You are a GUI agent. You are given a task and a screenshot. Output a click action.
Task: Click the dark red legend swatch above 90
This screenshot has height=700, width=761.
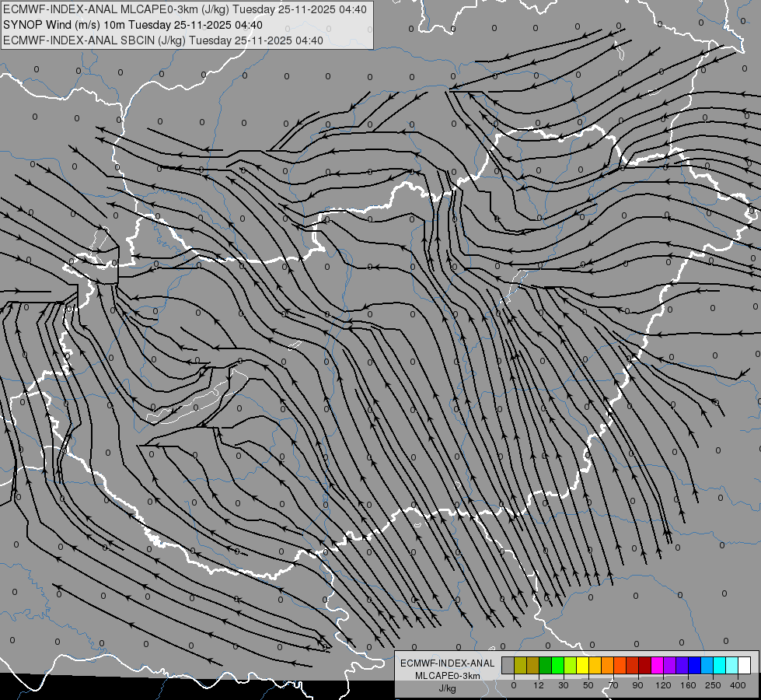coord(644,665)
